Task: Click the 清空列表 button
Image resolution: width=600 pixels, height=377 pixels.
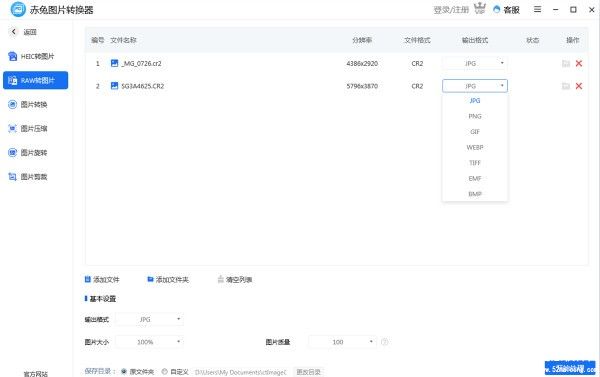Action: [x=235, y=280]
